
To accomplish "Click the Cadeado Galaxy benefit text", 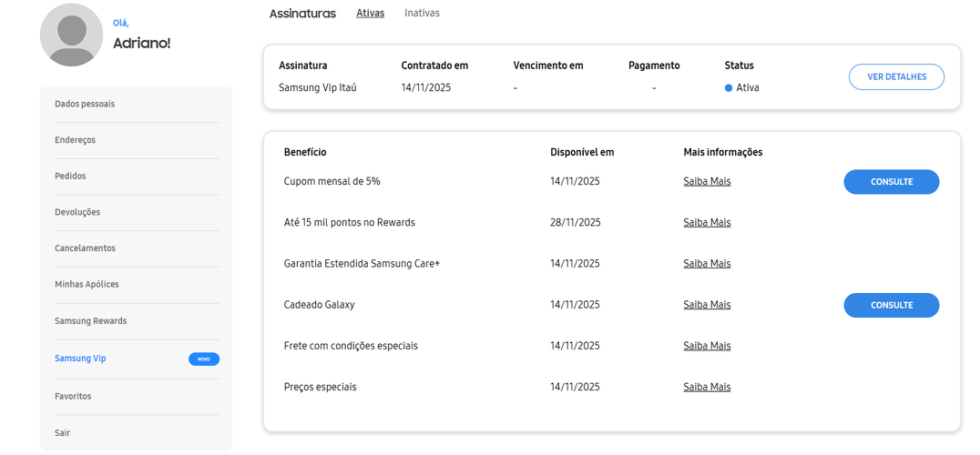I will point(320,305).
